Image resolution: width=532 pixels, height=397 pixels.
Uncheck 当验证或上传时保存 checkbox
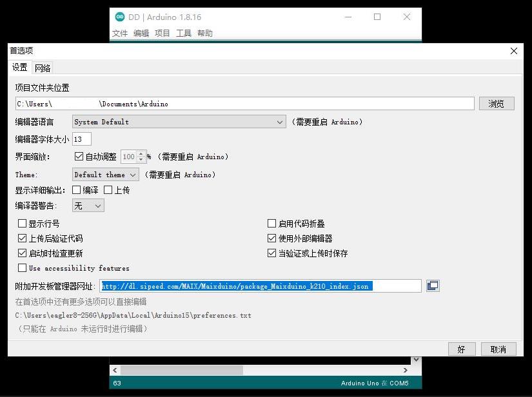point(271,253)
